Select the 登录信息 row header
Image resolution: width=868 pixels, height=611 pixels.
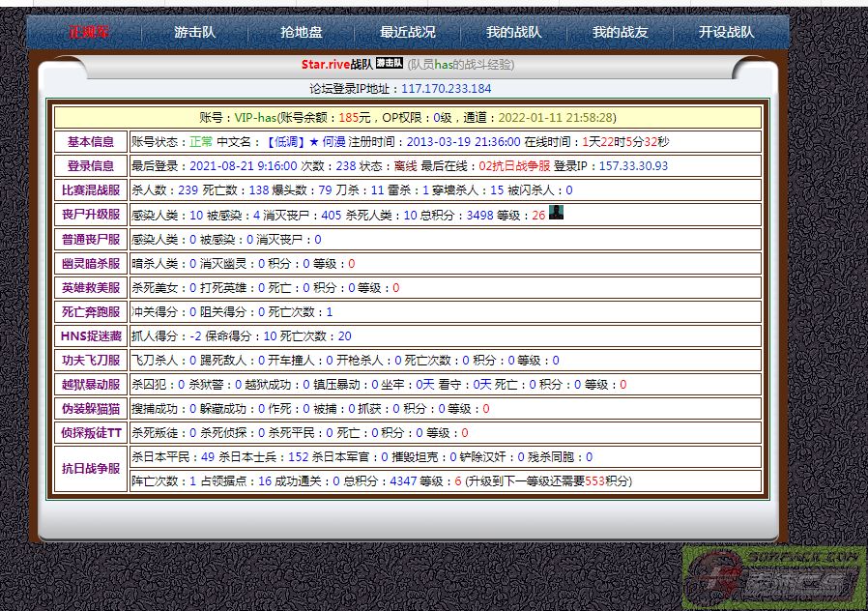(91, 166)
